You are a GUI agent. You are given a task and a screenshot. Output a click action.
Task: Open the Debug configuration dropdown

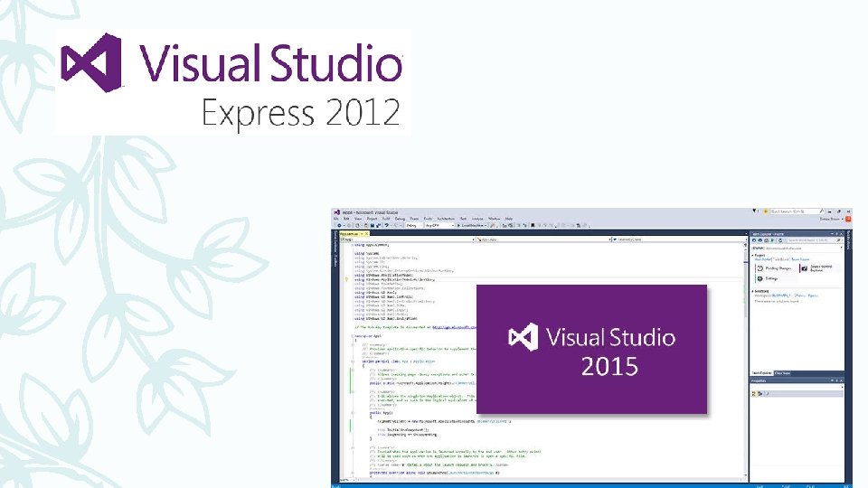[x=414, y=225]
